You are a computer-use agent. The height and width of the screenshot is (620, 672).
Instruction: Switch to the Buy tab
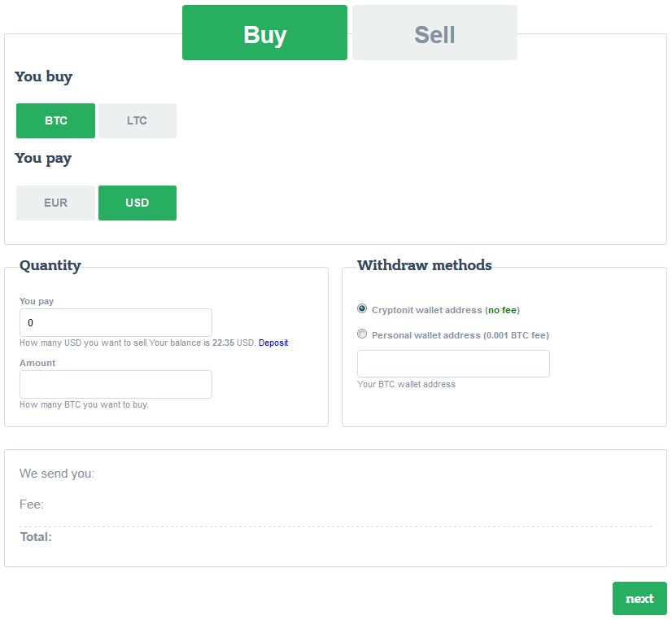tap(264, 33)
